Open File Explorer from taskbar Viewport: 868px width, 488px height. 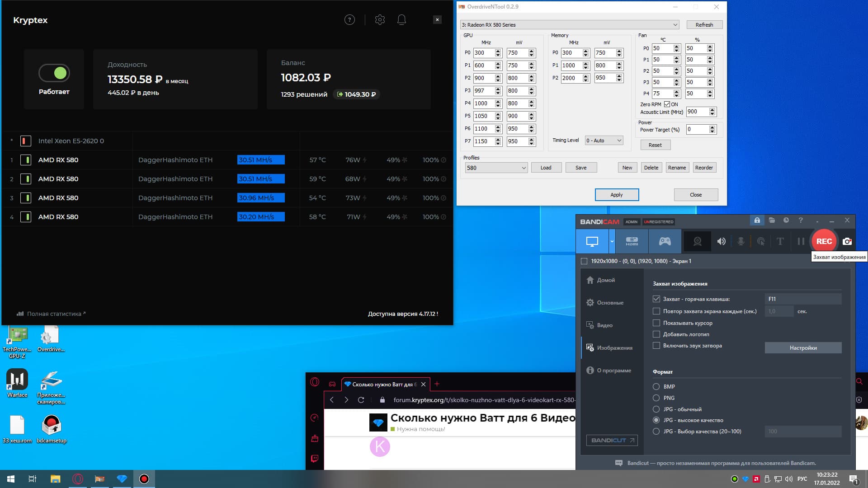point(55,479)
